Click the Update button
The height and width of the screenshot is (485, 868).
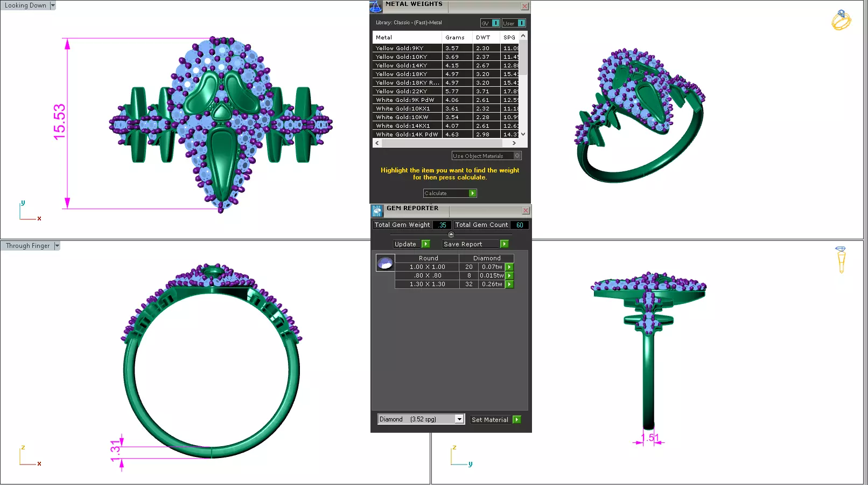[407, 244]
